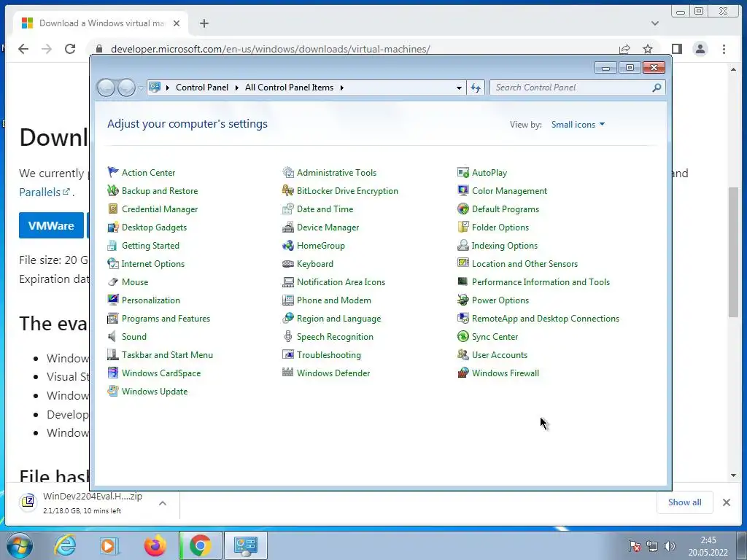Refresh the Control Panel view

point(476,87)
